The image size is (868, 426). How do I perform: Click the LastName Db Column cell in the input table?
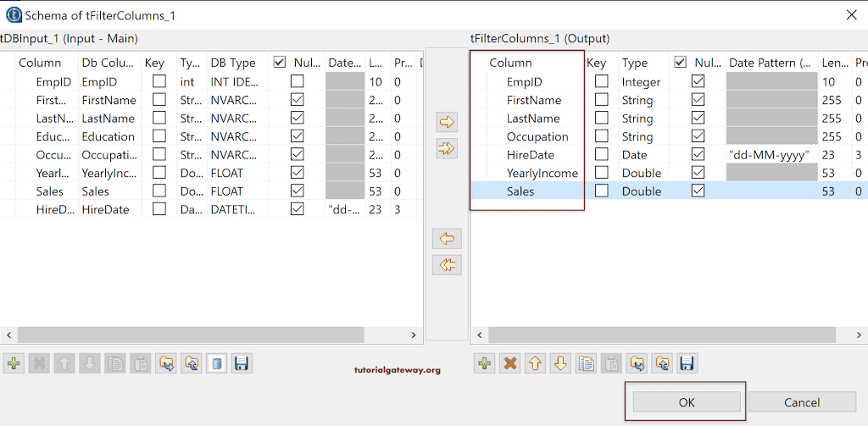click(108, 119)
